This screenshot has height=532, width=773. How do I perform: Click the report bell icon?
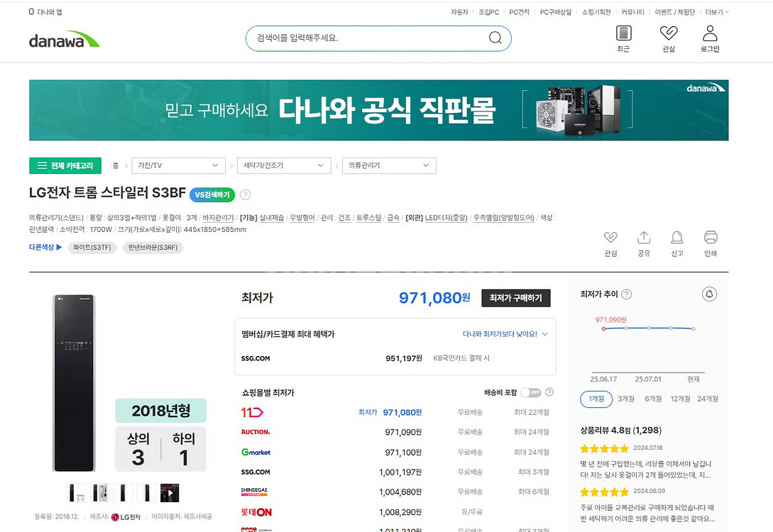pos(677,238)
